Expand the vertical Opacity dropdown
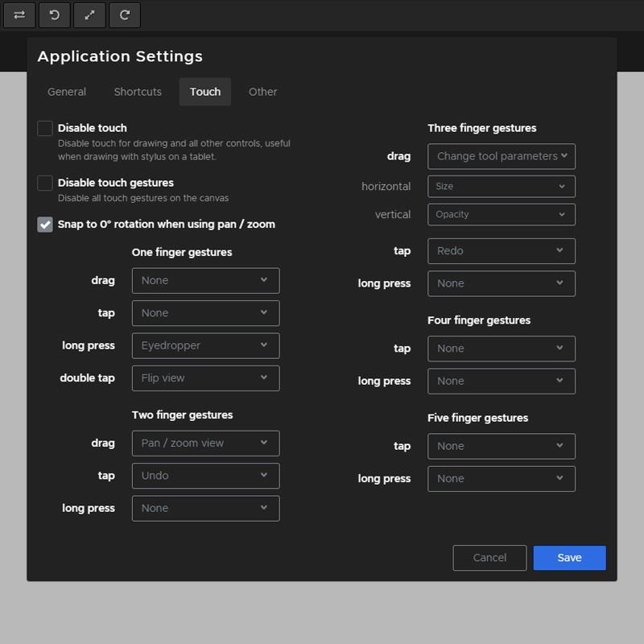644x644 pixels. click(x=501, y=214)
